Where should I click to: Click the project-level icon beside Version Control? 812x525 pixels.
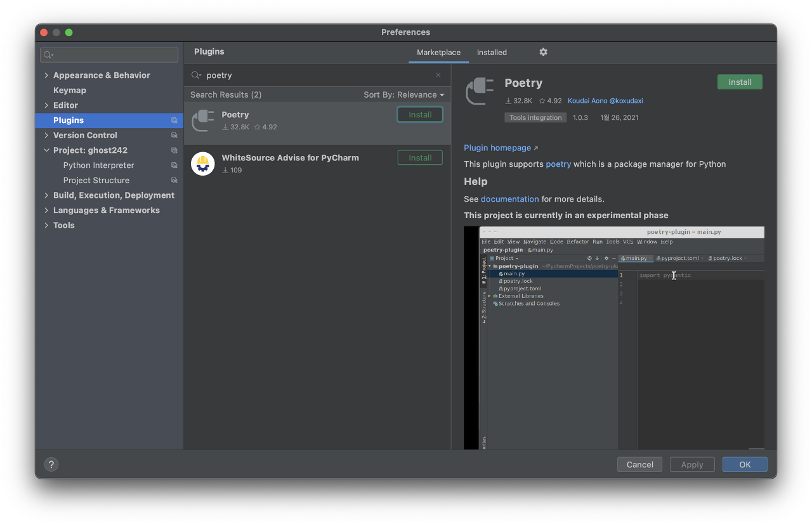(174, 135)
